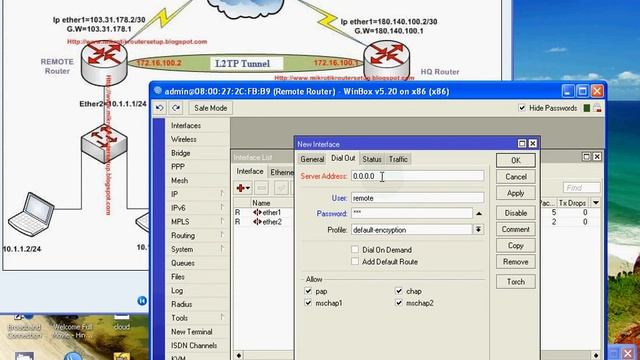Click the ether2 interface icon
Screen dimensions: 640x360
click(x=257, y=222)
